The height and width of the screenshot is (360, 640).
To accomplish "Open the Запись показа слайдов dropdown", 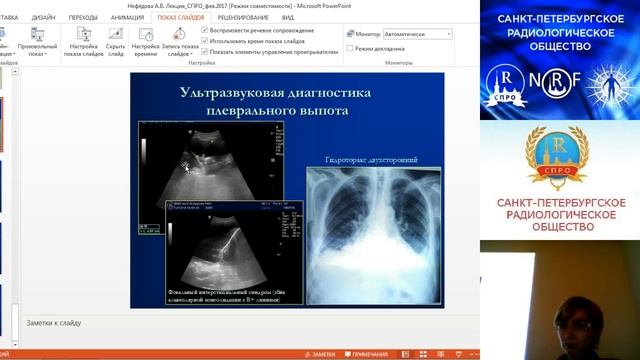I will pyautogui.click(x=180, y=42).
